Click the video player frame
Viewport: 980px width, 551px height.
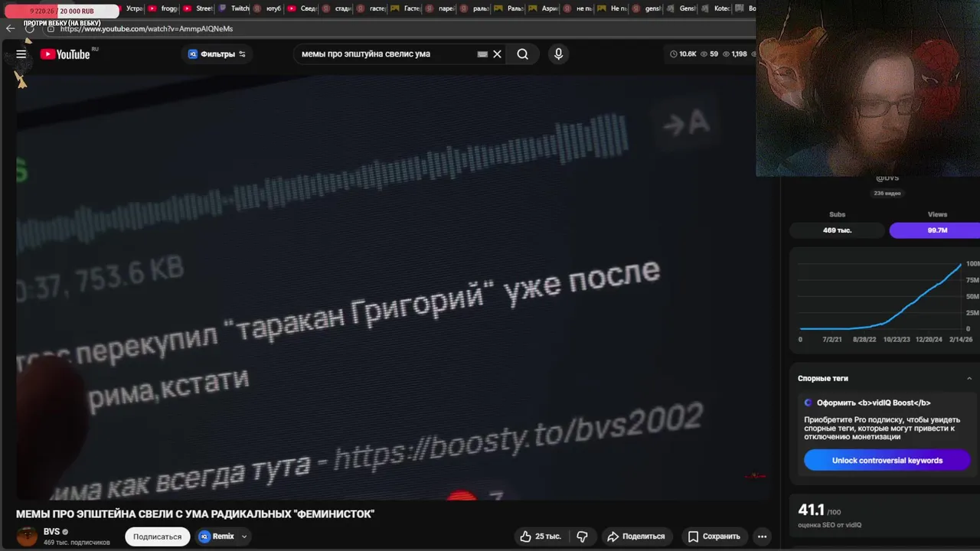(x=392, y=287)
